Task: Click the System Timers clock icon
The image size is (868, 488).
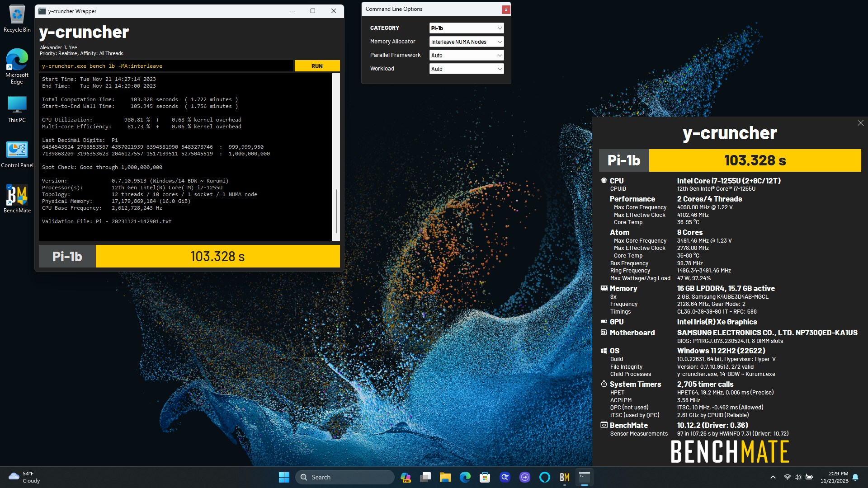Action: (x=604, y=384)
